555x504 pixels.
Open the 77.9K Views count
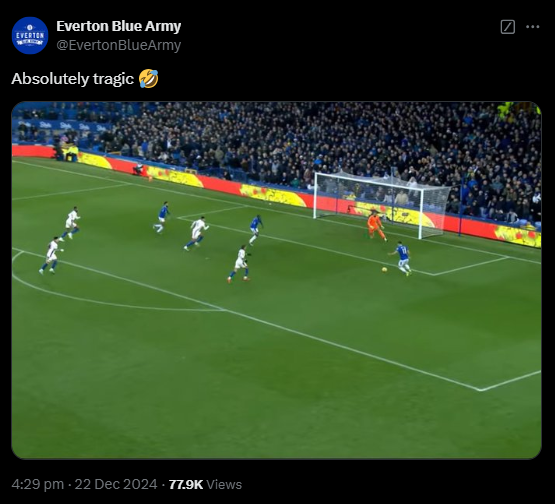tap(205, 484)
